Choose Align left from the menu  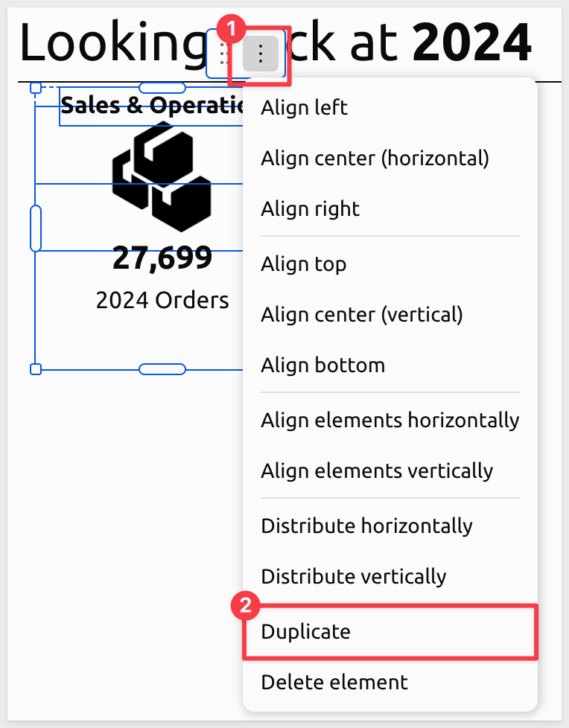(304, 107)
